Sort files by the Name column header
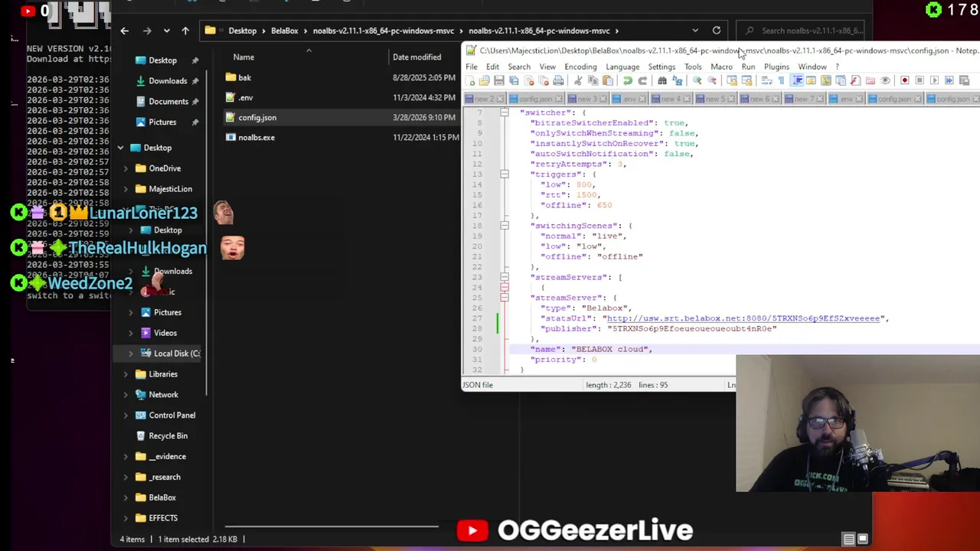The width and height of the screenshot is (980, 551). tap(243, 57)
